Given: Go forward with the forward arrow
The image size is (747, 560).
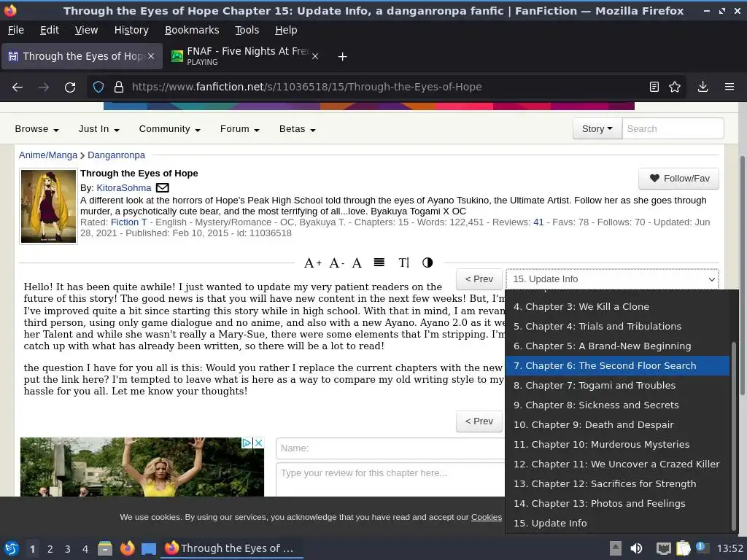Looking at the screenshot, I should (x=43, y=87).
